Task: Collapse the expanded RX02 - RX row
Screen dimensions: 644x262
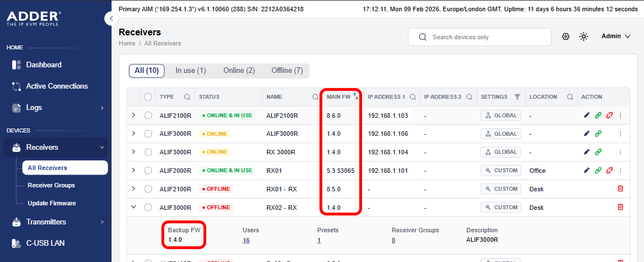Action: point(133,207)
